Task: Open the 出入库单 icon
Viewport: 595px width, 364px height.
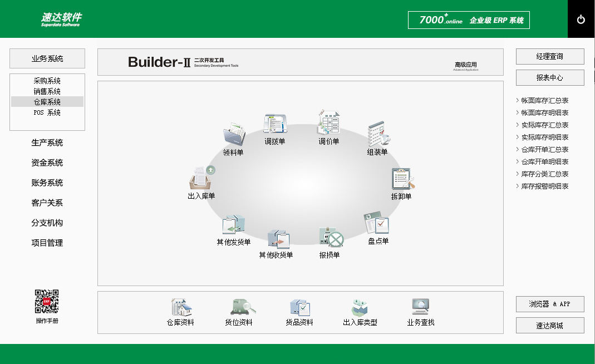Action: [201, 179]
